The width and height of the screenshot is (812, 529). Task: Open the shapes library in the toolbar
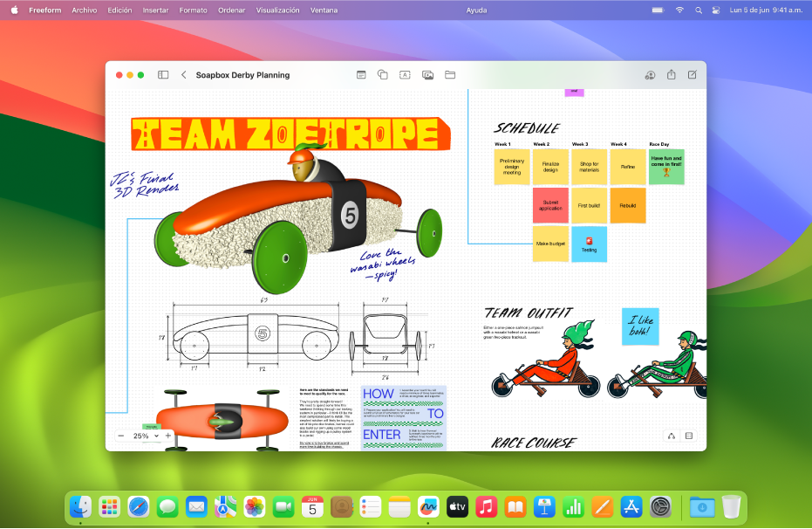click(382, 75)
